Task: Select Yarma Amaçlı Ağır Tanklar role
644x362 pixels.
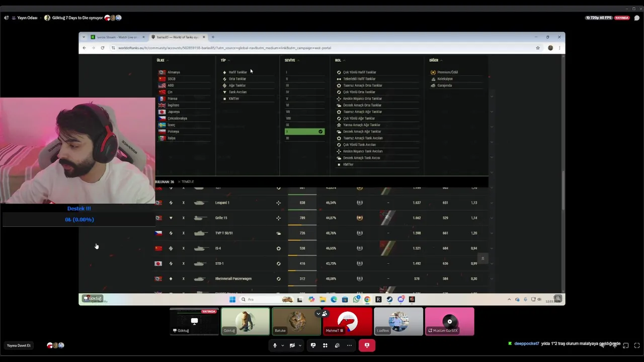Action: click(377, 125)
